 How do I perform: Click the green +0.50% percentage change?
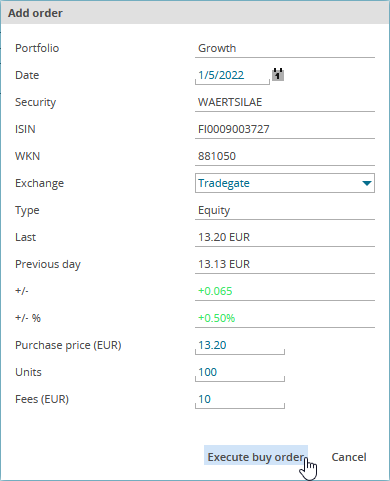click(x=216, y=318)
